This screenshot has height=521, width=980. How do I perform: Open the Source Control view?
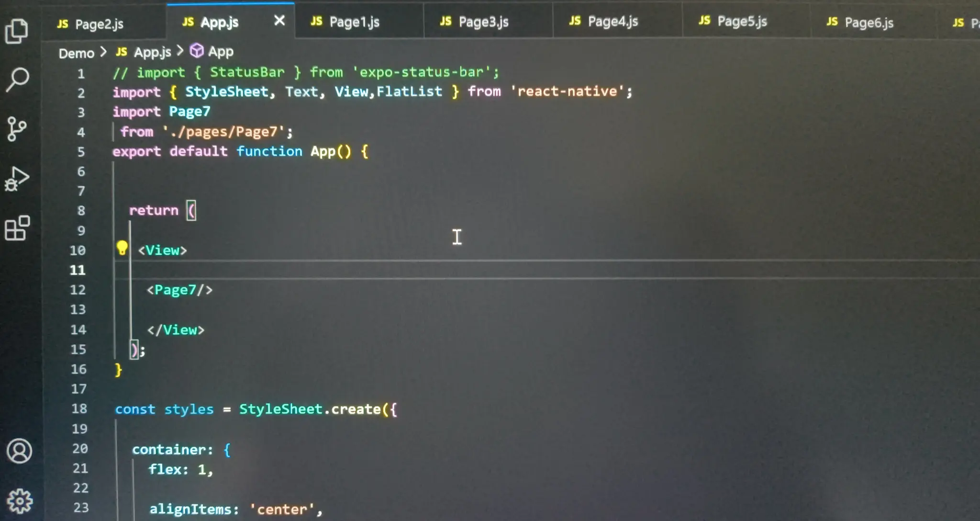[x=17, y=129]
